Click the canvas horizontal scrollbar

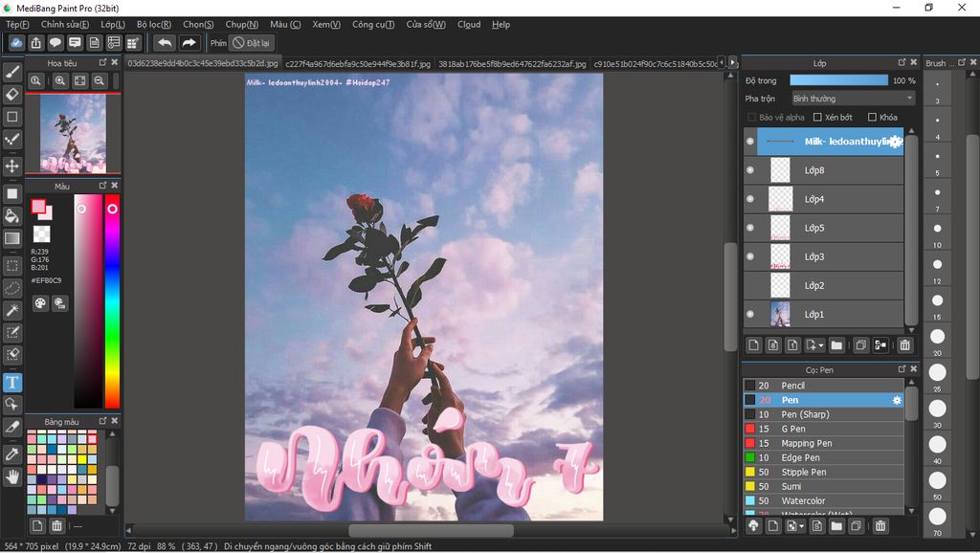[431, 530]
